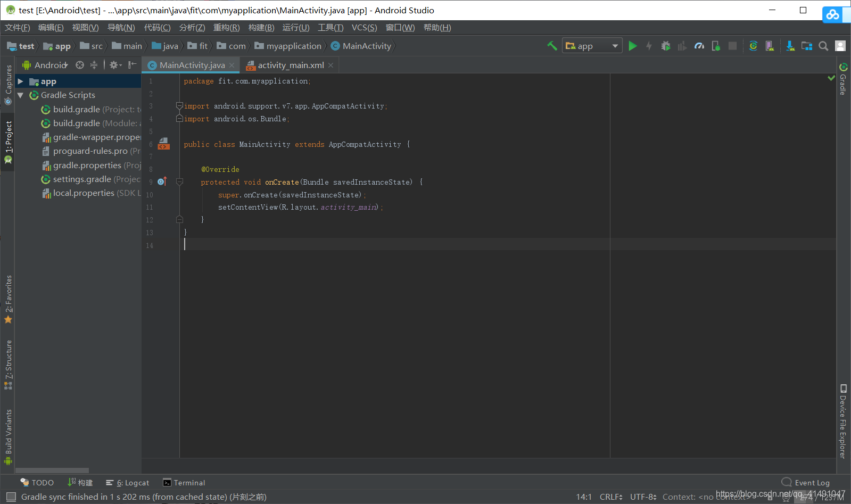Open the Android project view dropdown
This screenshot has height=504, width=851.
click(x=45, y=65)
